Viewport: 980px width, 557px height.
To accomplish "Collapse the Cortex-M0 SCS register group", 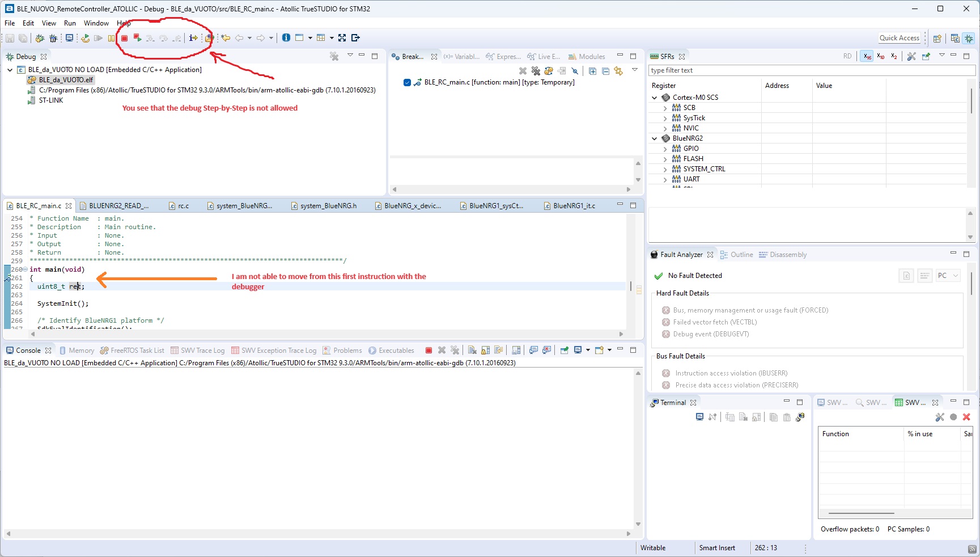I will pos(655,98).
